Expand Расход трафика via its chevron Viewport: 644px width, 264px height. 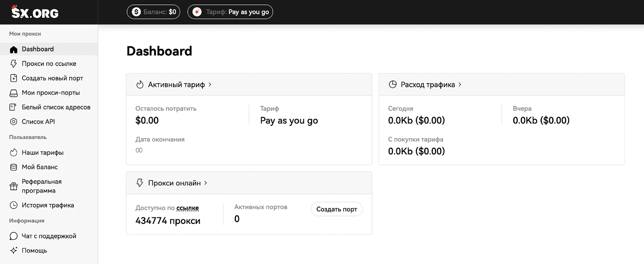click(460, 84)
